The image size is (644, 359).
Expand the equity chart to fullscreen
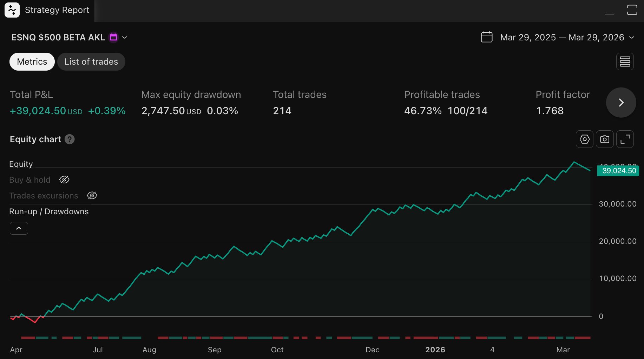[x=625, y=139]
